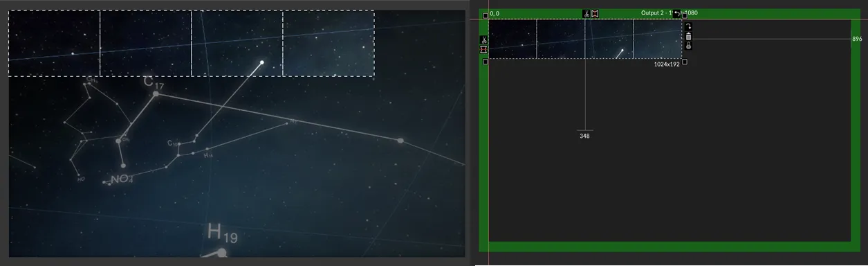Click the rotate counter-clockwise arrow icon
The width and height of the screenshot is (868, 266).
coord(677,14)
